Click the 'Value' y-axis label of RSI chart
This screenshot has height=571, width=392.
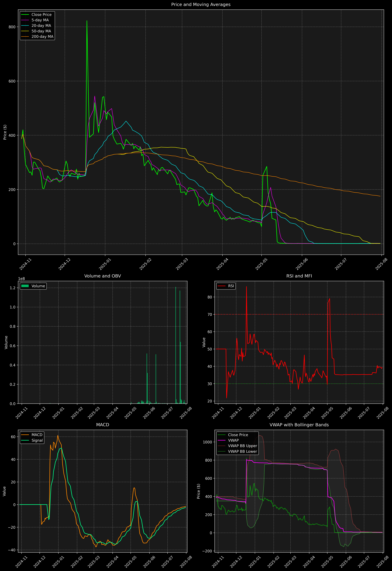tap(204, 342)
